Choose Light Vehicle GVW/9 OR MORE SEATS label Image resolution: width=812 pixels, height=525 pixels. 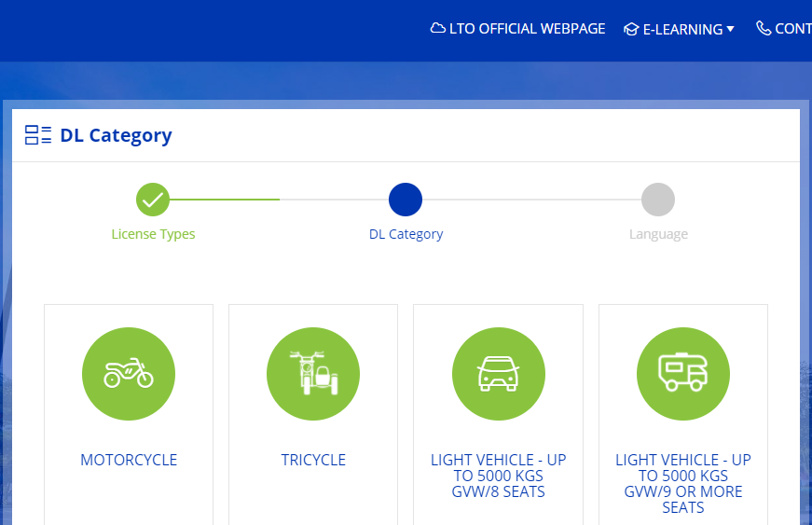[x=682, y=483]
